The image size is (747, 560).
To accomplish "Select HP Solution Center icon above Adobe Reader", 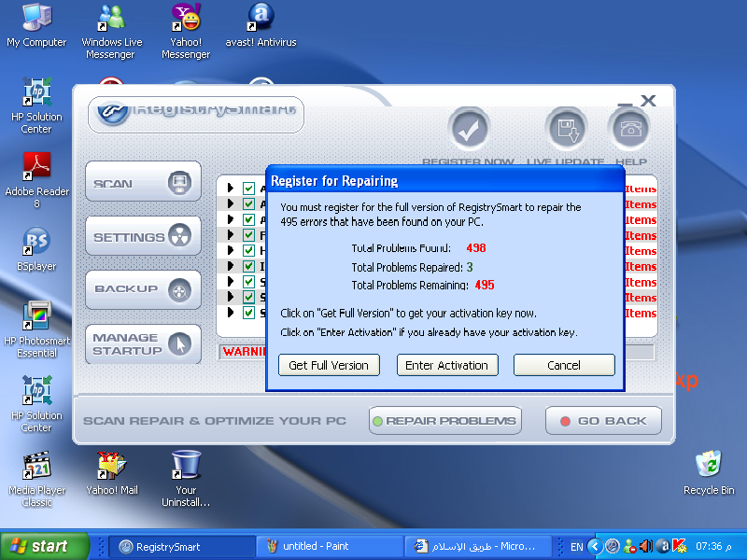I will (36, 105).
